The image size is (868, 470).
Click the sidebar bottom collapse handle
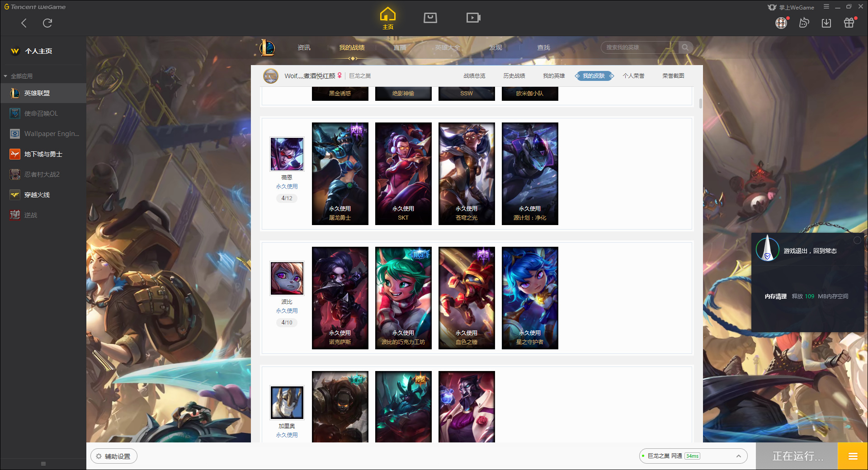coord(43,464)
